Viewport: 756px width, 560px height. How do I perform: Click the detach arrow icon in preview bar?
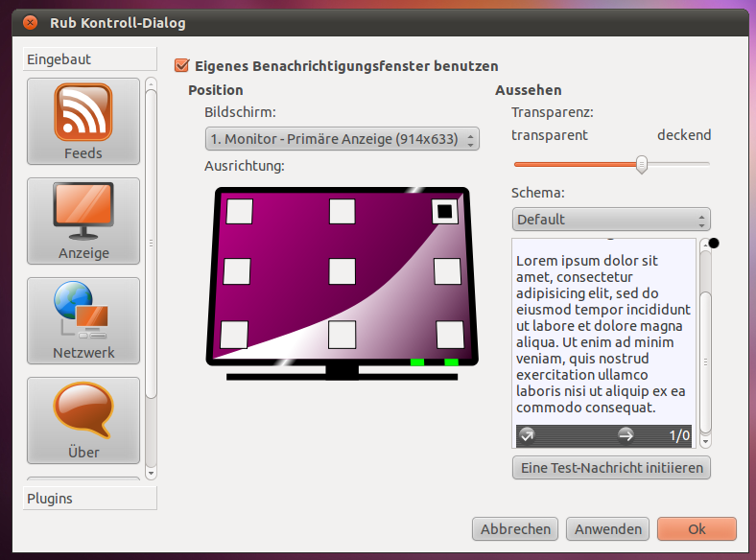pos(527,435)
